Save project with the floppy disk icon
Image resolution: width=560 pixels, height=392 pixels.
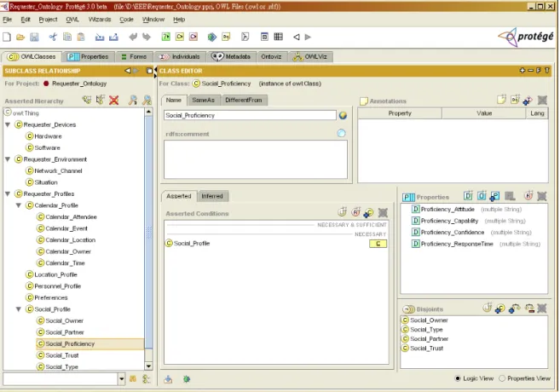click(x=34, y=37)
